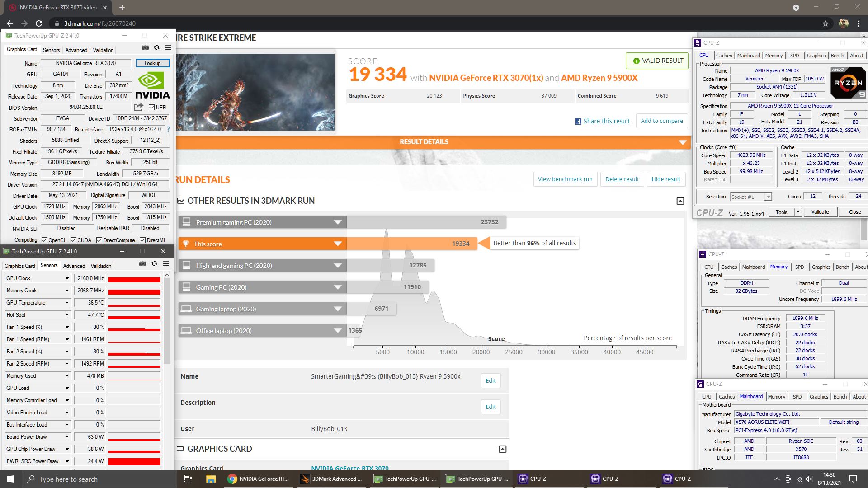Image resolution: width=868 pixels, height=488 pixels.
Task: Switch top GPU-Z to Sensors tab
Action: [51, 50]
